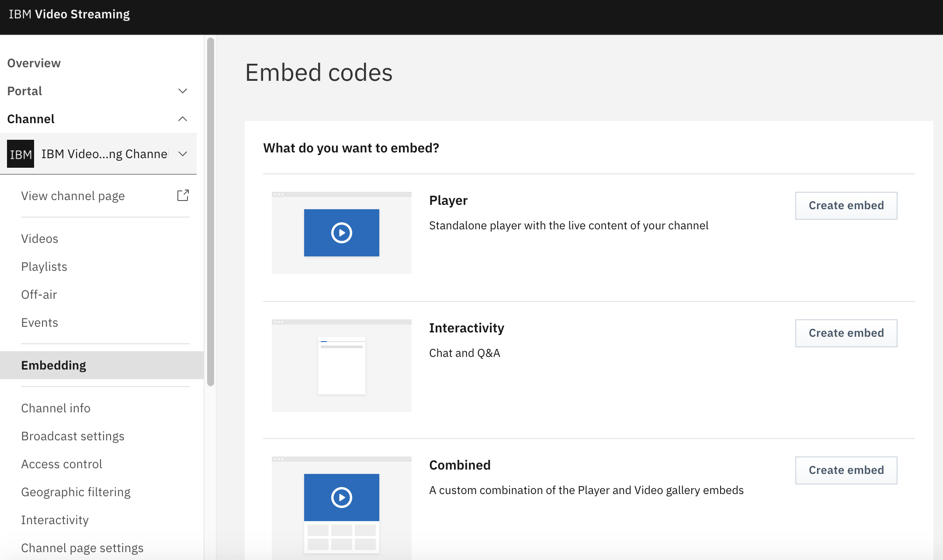Open the Events sidebar item
Image resolution: width=943 pixels, height=560 pixels.
[x=40, y=322]
